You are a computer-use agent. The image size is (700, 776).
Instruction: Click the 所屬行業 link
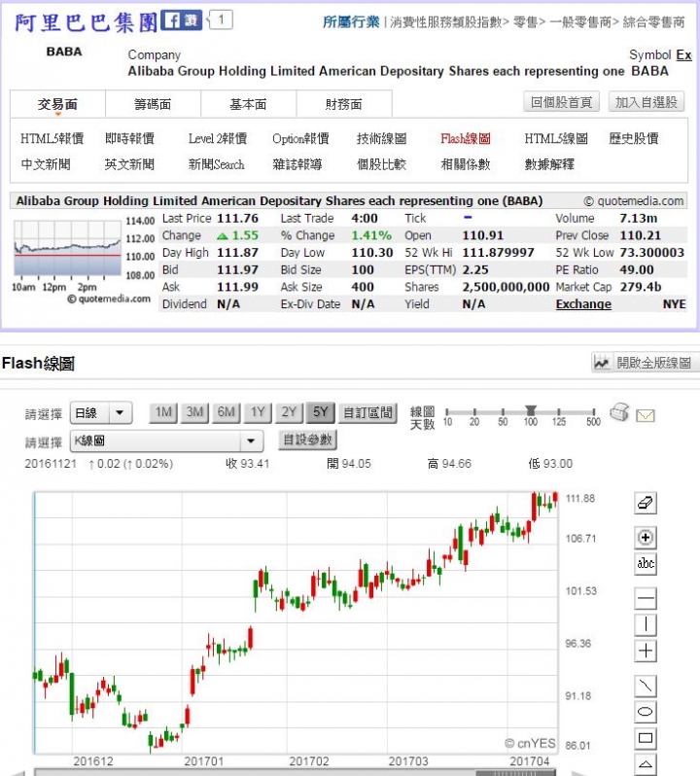click(x=351, y=21)
